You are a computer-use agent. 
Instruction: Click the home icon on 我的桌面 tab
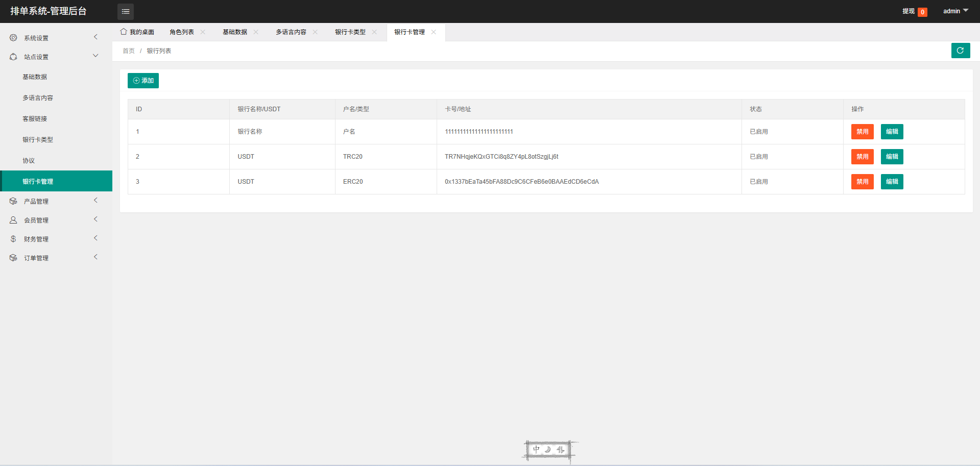pos(124,32)
